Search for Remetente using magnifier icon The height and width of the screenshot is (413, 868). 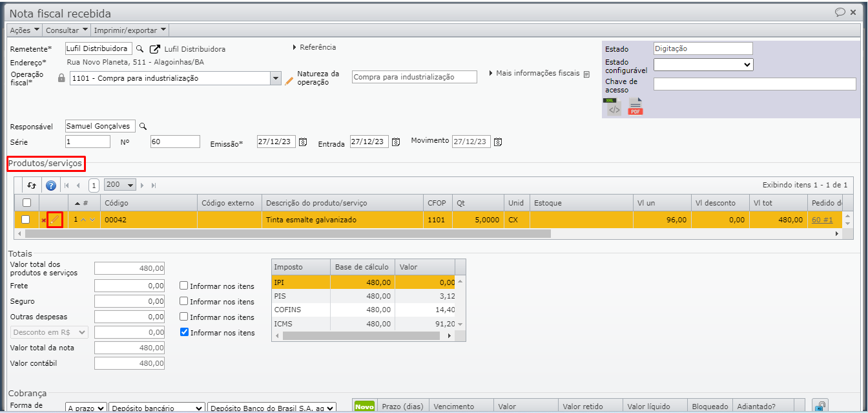tap(139, 48)
